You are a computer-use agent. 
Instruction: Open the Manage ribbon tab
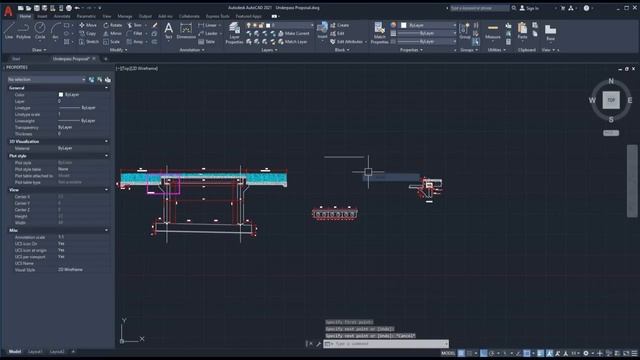[125, 16]
